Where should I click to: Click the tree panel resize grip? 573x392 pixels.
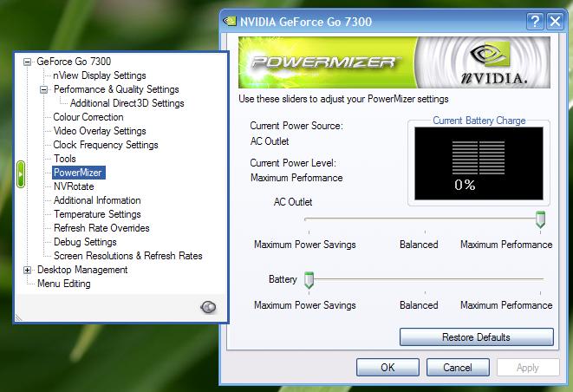tap(19, 317)
